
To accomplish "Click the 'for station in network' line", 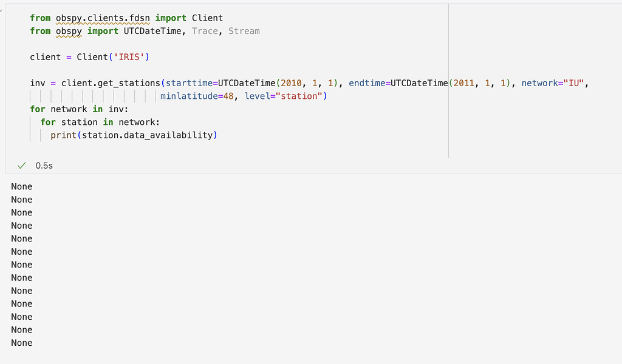I will [x=100, y=122].
